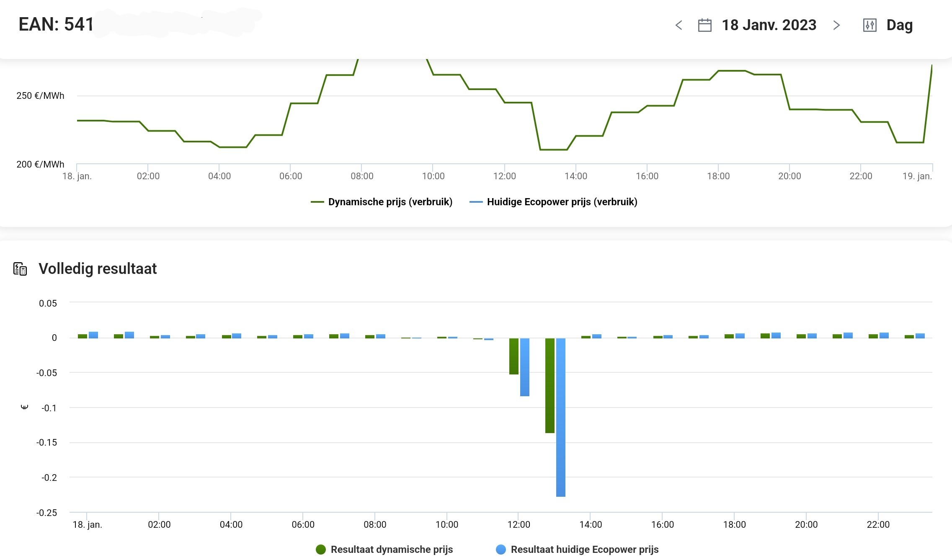This screenshot has height=560, width=952.
Task: Click the blue legend dot for Ecopower result
Action: (x=501, y=550)
